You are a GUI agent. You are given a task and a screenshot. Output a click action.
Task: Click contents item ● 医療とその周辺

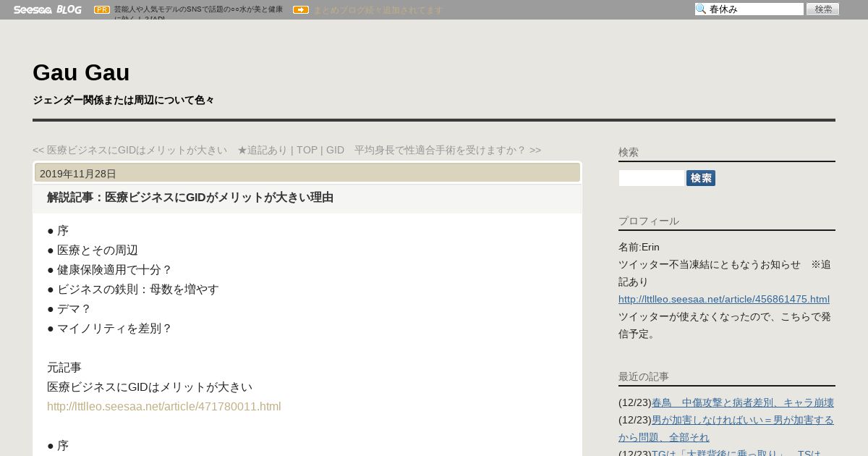coord(93,250)
